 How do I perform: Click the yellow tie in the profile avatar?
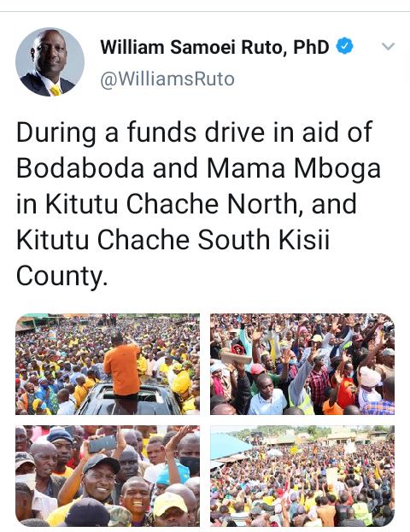[55, 91]
